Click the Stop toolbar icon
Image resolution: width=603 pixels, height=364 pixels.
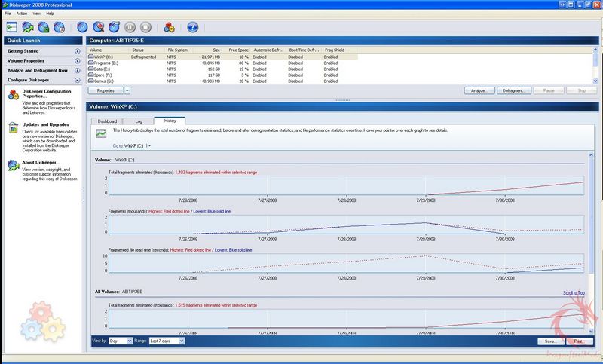(x=145, y=27)
